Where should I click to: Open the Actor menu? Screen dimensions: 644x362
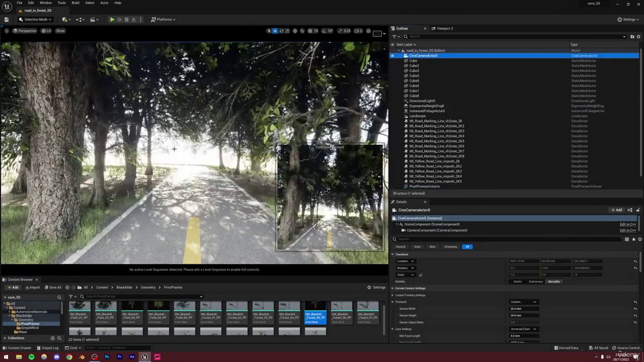tap(104, 3)
